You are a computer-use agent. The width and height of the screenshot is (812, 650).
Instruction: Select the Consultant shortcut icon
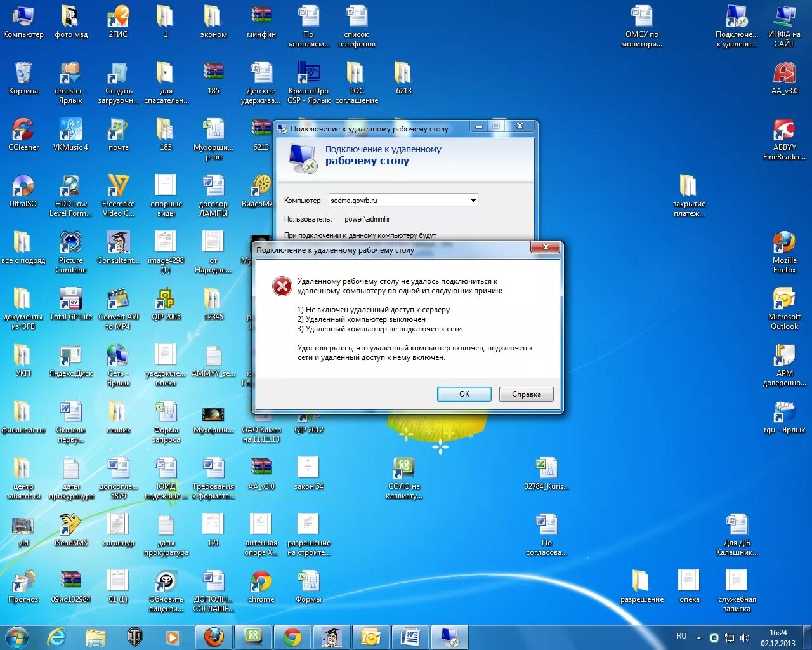pos(118,248)
